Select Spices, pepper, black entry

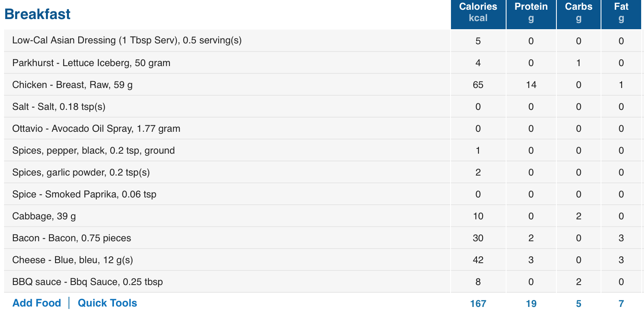point(93,150)
